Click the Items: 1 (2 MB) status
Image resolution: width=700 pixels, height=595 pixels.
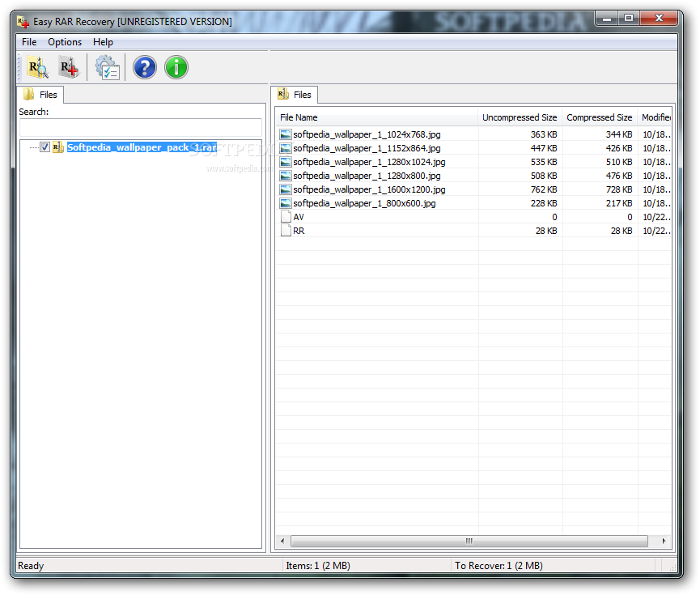click(x=318, y=566)
